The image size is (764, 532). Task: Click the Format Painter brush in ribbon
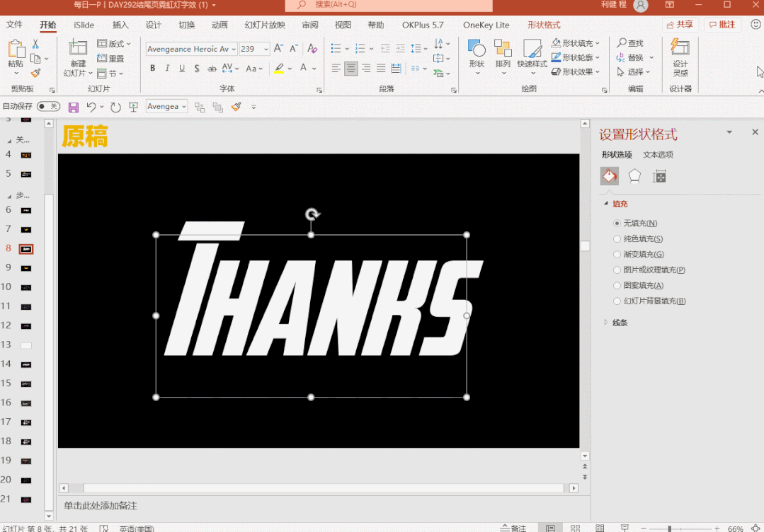35,73
